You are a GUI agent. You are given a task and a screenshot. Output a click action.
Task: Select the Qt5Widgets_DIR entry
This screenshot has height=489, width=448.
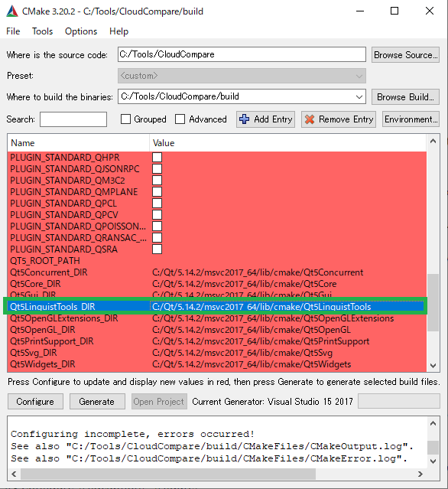(42, 364)
